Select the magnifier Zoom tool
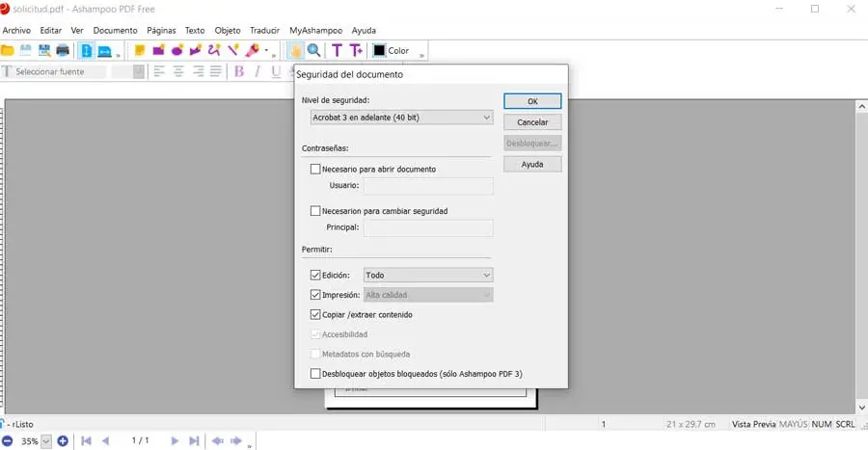868x450 pixels. 313,50
